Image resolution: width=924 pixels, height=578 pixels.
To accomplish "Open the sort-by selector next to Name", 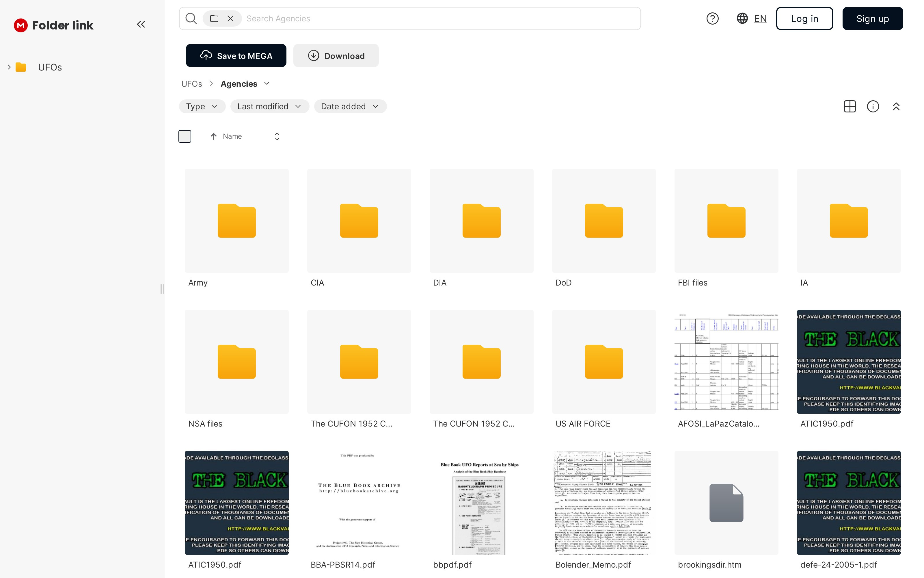I will [277, 136].
